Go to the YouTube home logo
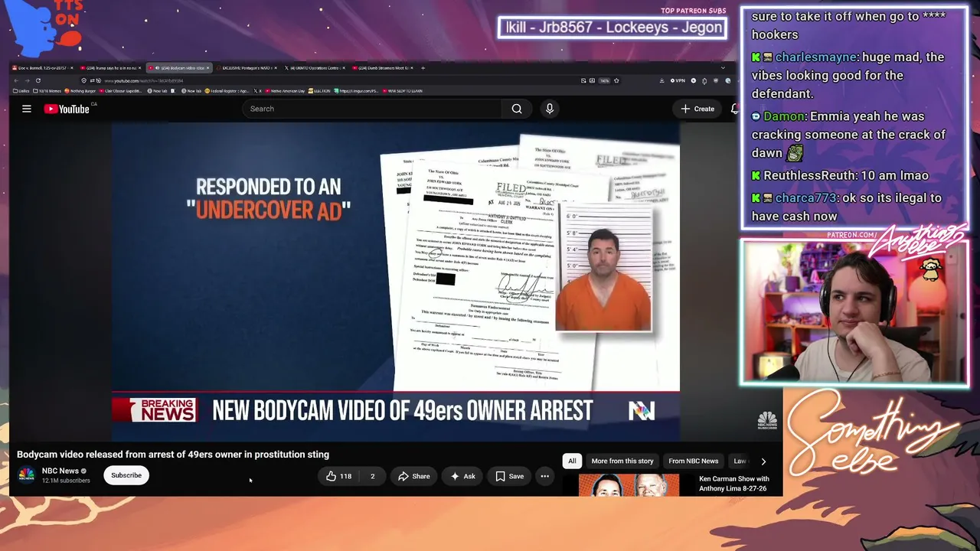The width and height of the screenshot is (980, 551). [67, 109]
